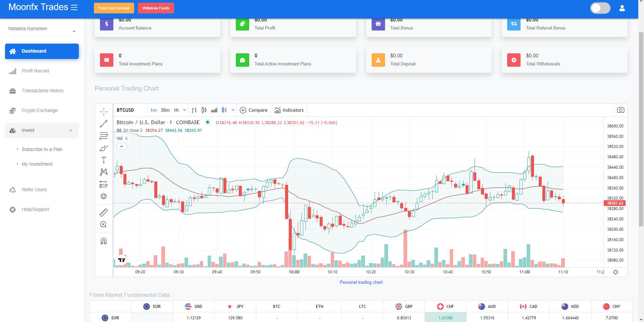The width and height of the screenshot is (644, 322).
Task: Open the hamburger menu beside Moonfx Trades
Action: click(x=74, y=7)
